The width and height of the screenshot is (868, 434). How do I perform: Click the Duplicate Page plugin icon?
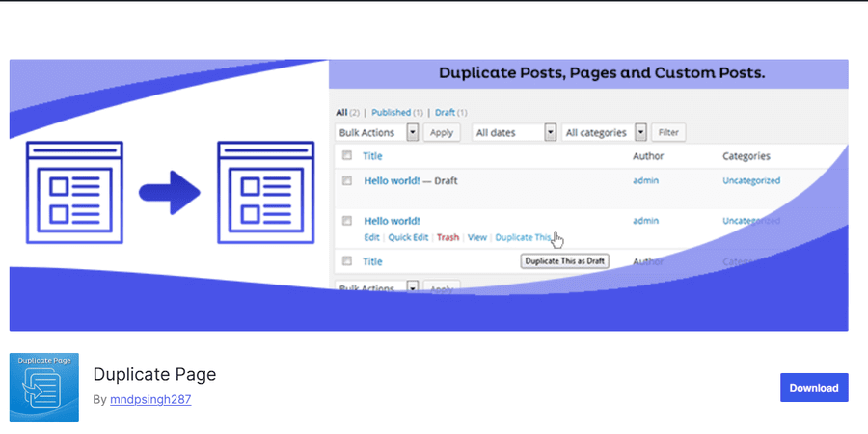point(44,388)
